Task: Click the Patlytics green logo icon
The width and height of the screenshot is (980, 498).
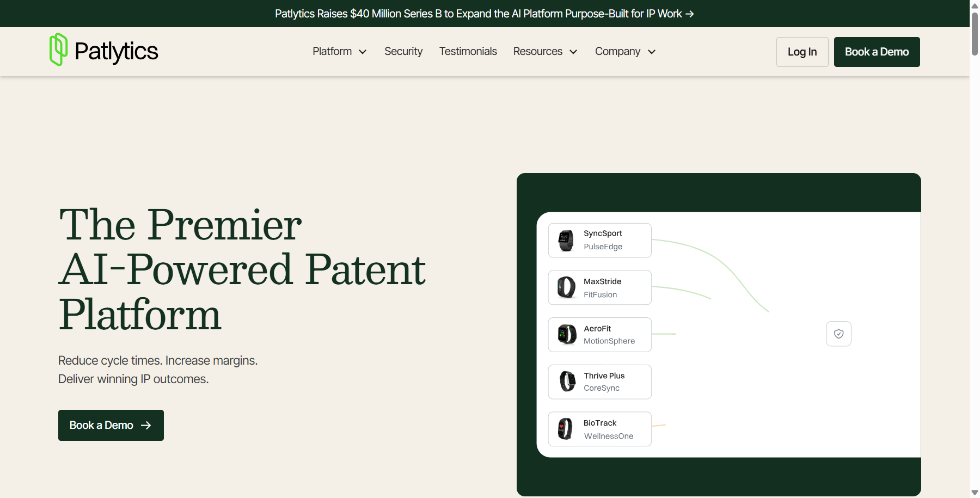Action: 58,50
